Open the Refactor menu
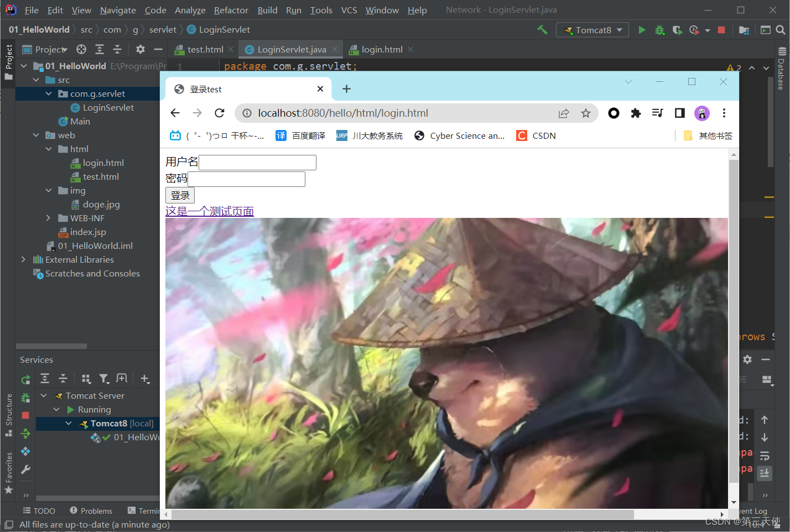This screenshot has height=532, width=790. [231, 10]
